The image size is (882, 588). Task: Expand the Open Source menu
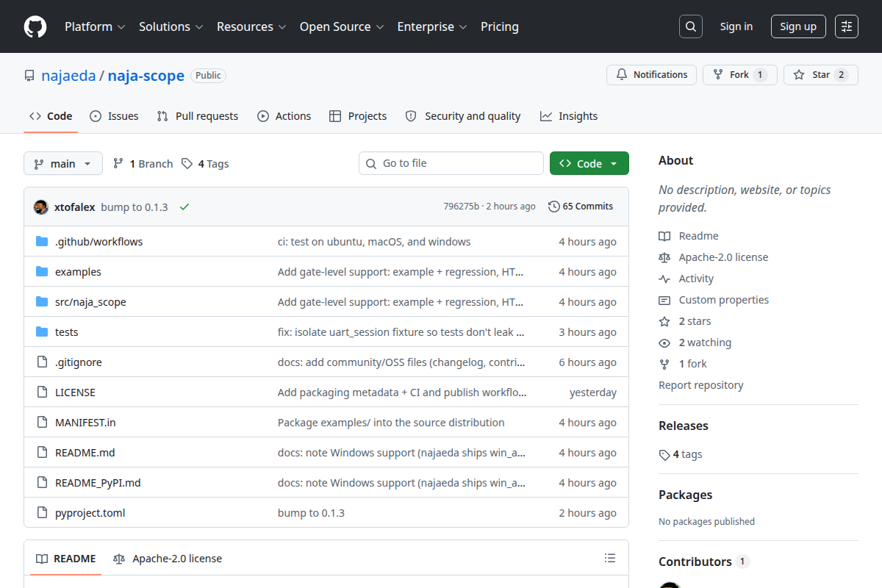click(x=342, y=26)
